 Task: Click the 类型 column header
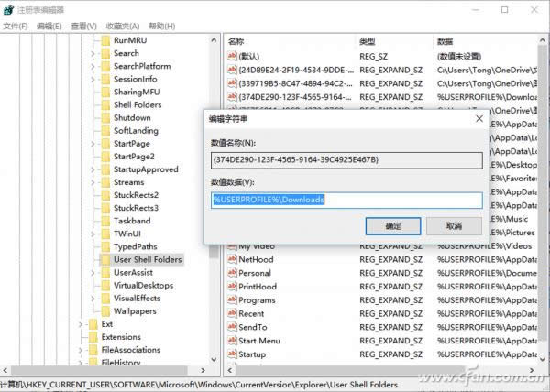[367, 41]
